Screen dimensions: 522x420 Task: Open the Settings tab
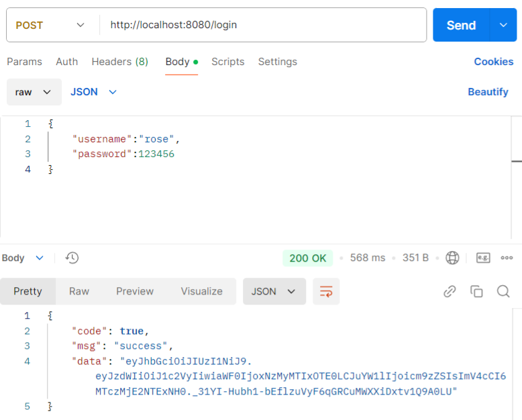point(278,62)
